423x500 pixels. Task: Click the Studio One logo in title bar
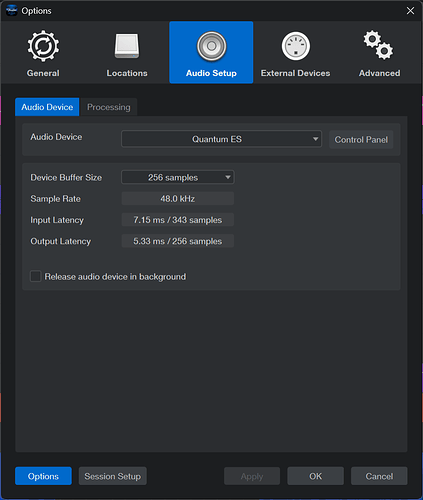12,11
